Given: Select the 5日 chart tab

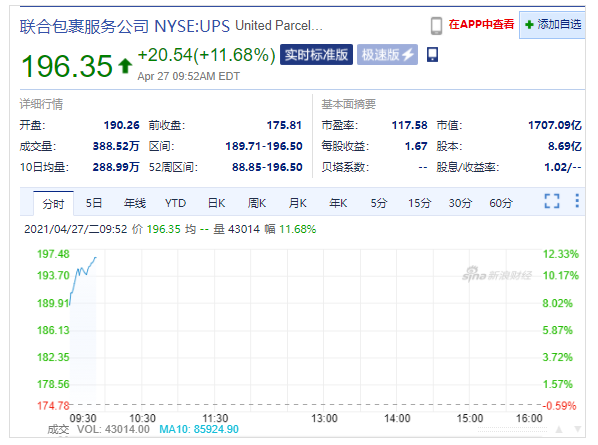Looking at the screenshot, I should (94, 203).
